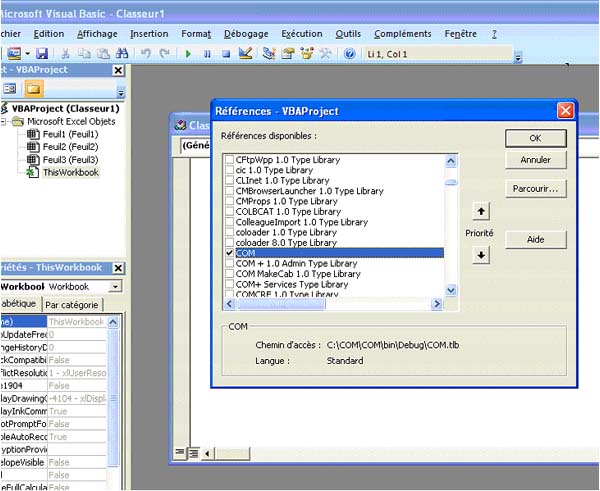Click the Copy toolbar icon
600x491 pixels.
[84, 54]
